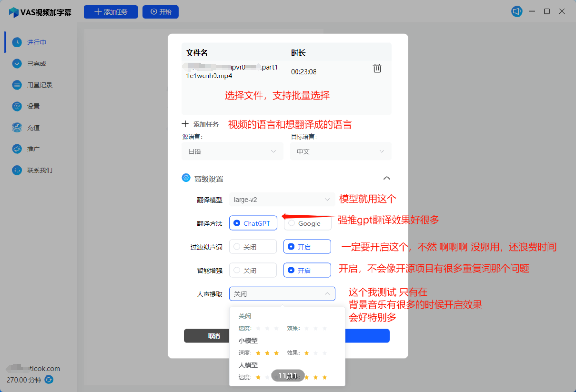Disable 智能增强 enhancement

252,270
